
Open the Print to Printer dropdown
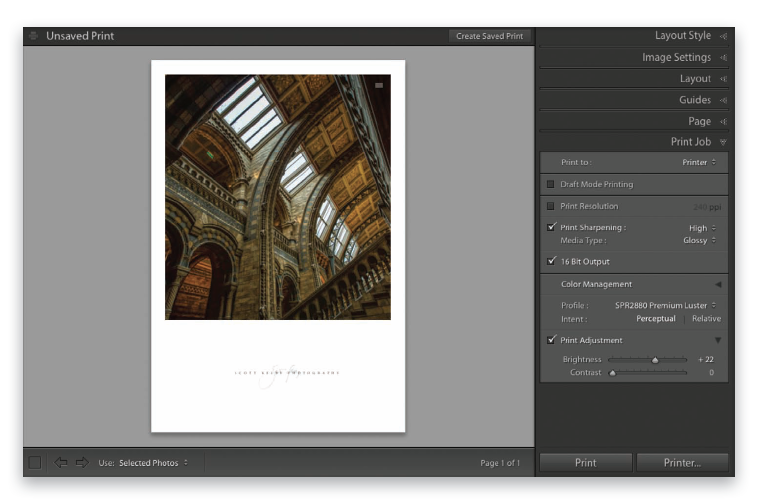point(699,162)
